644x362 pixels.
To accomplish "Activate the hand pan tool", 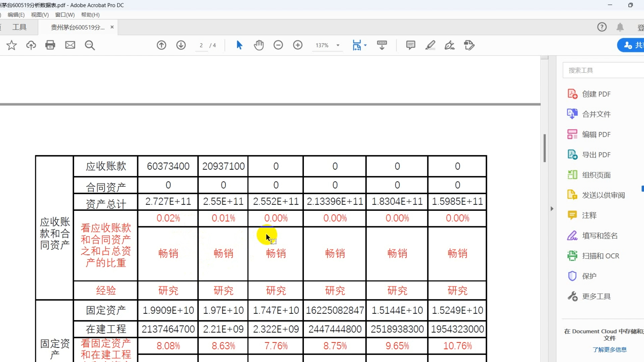I will point(259,45).
